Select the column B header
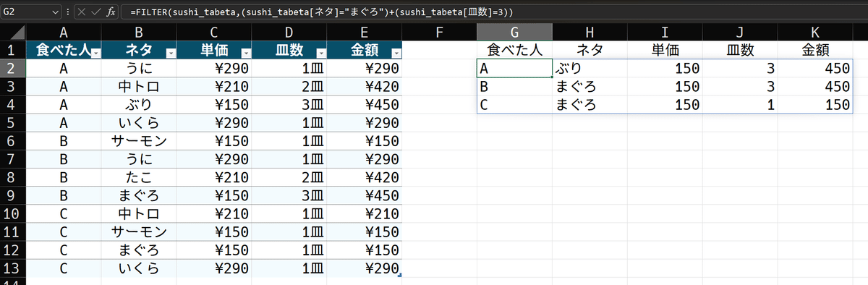 click(x=139, y=32)
